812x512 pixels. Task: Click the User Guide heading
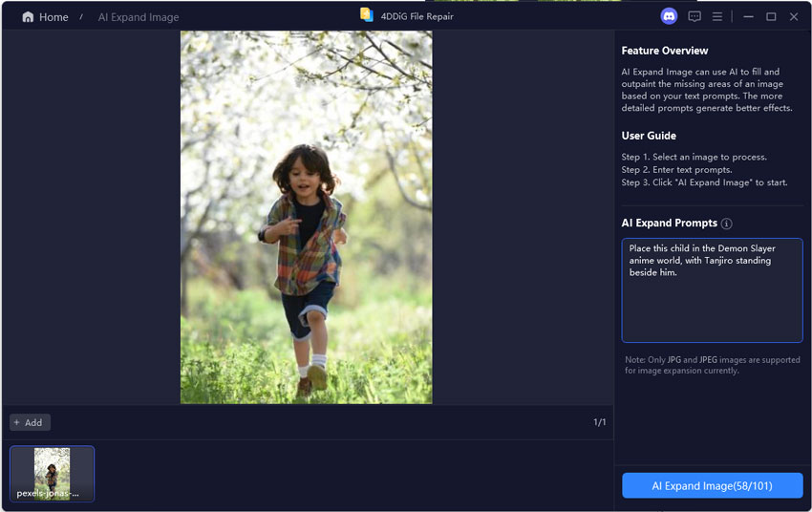click(x=649, y=136)
